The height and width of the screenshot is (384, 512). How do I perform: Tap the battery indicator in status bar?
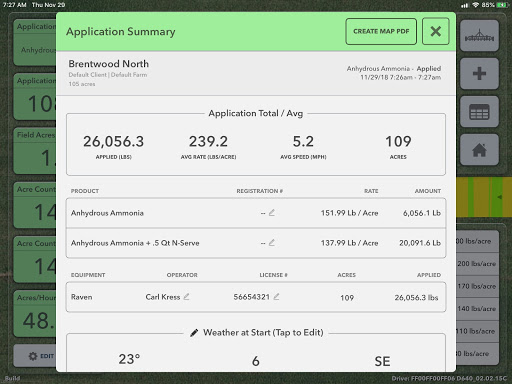(502, 5)
